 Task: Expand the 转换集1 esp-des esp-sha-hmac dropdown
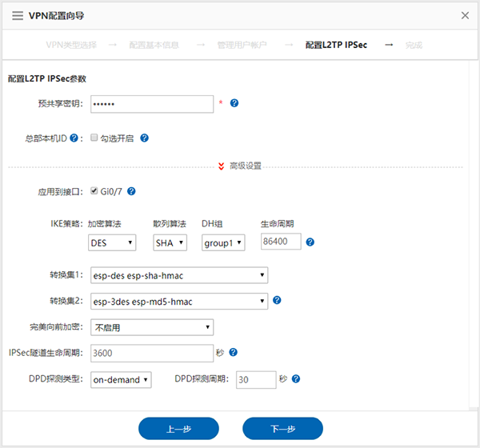(178, 275)
